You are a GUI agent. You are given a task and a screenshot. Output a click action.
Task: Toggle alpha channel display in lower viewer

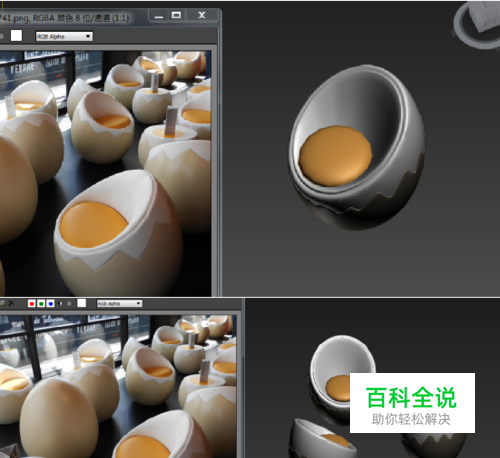pyautogui.click(x=60, y=303)
